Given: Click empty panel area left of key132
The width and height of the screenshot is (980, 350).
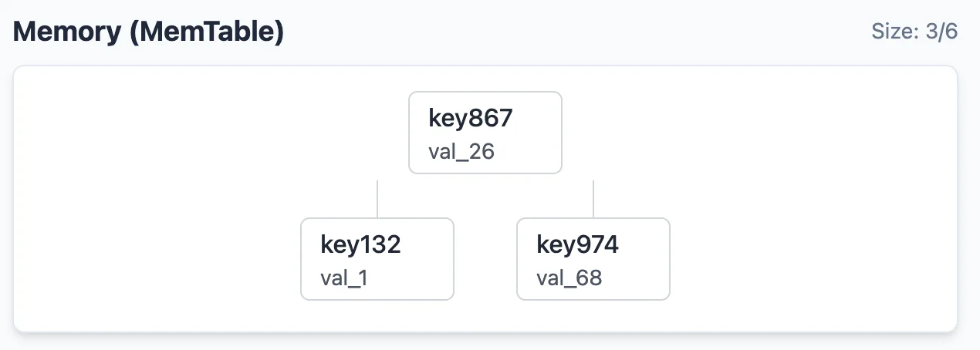Looking at the screenshot, I should coord(154,259).
